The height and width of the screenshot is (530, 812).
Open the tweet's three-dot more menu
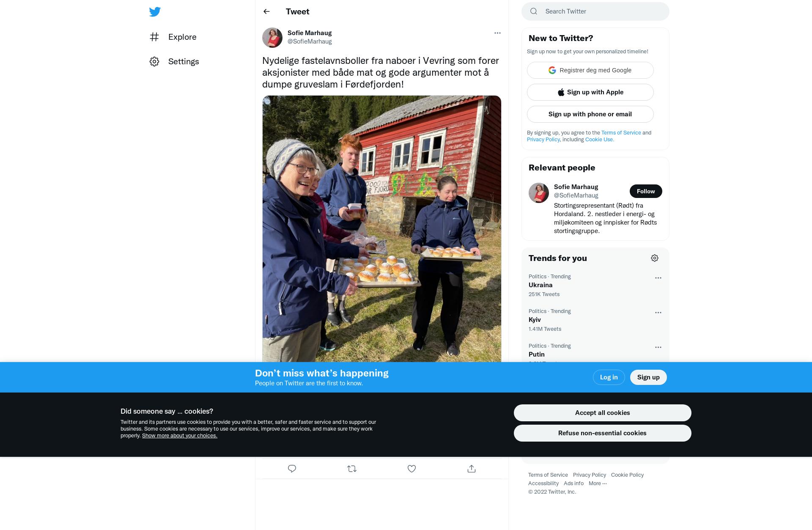click(x=497, y=33)
